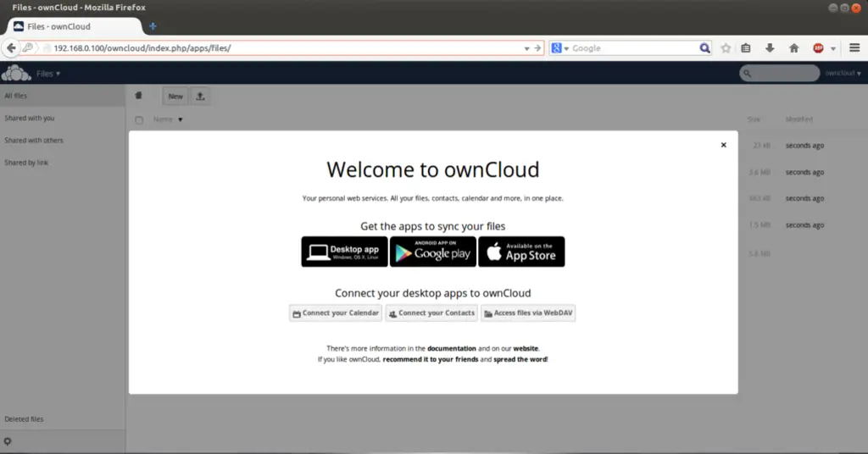Close the Welcome to ownCloud dialog
Image resolution: width=868 pixels, height=454 pixels.
point(723,145)
